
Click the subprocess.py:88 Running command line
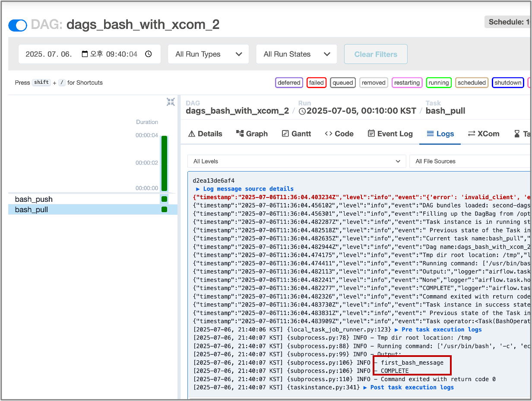pos(361,346)
